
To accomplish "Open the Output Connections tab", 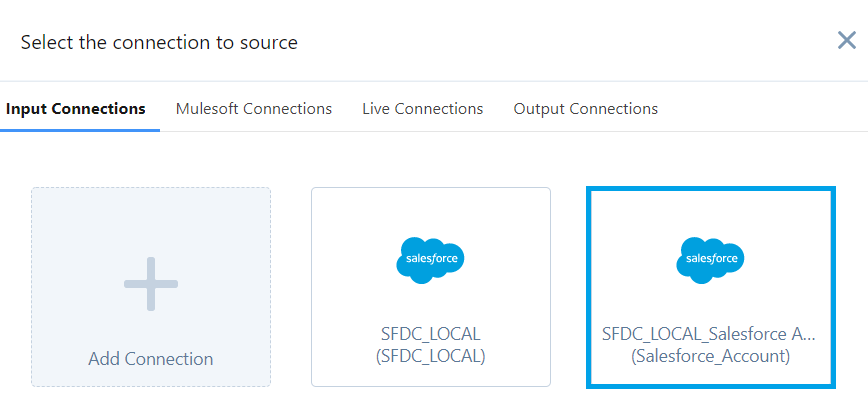I will click(x=586, y=109).
